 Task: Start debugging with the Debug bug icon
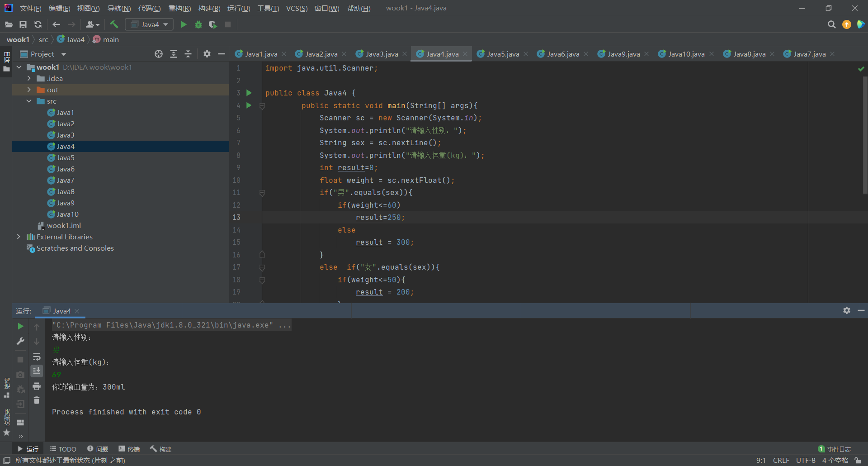(x=198, y=24)
